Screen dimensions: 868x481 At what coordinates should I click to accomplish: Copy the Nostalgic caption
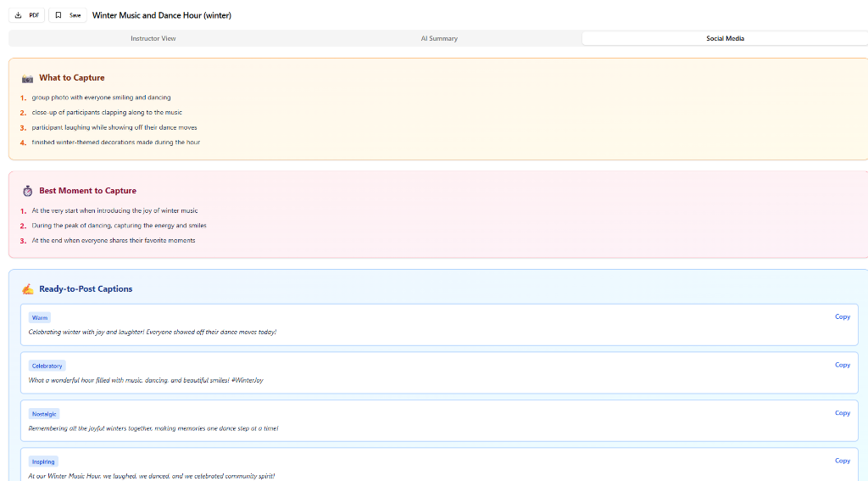coord(842,413)
